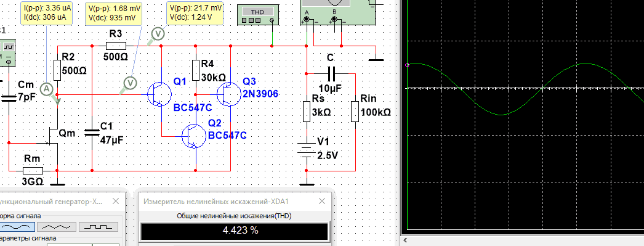Click oscilloscope channel A terminal
This screenshot has width=644, height=246.
point(307,18)
